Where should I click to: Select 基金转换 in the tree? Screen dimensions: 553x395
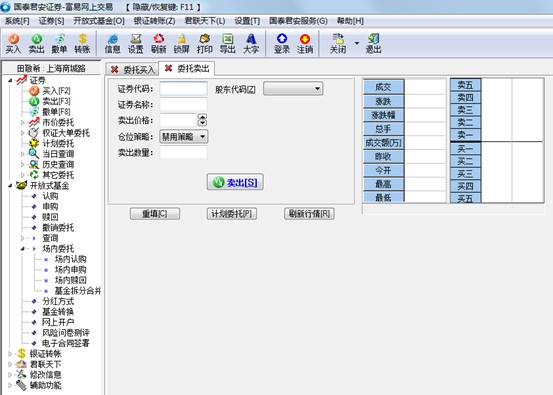(x=58, y=312)
